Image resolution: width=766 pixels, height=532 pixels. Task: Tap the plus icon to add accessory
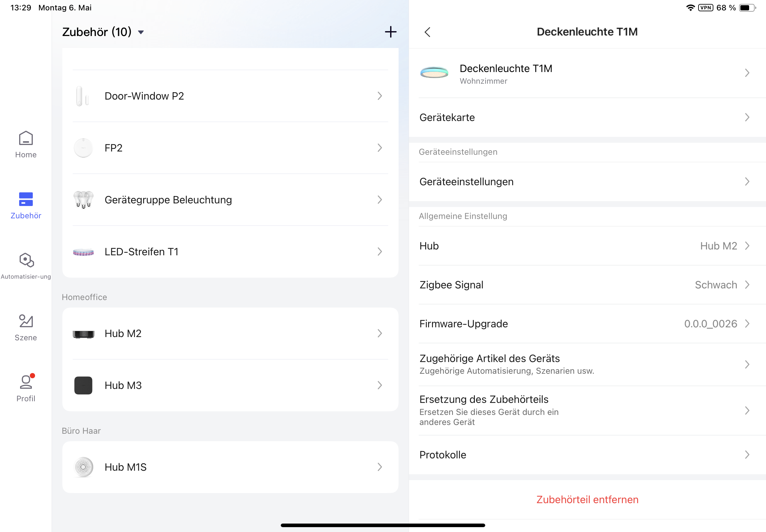390,32
